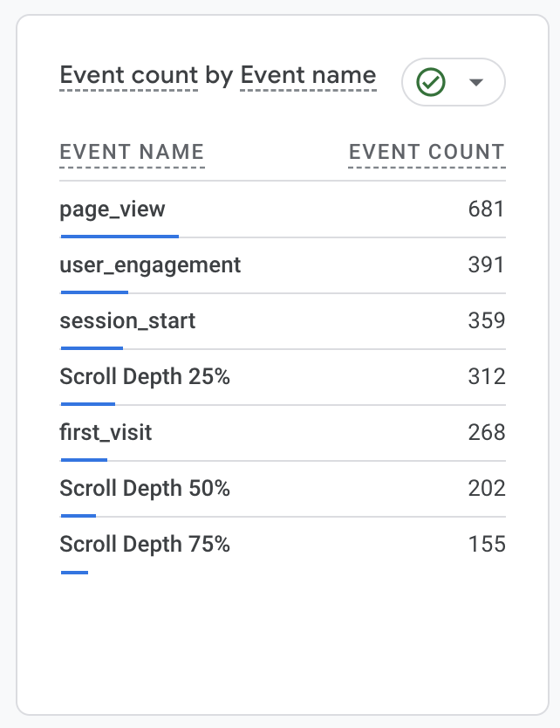Click the session_start count 359

(x=487, y=321)
